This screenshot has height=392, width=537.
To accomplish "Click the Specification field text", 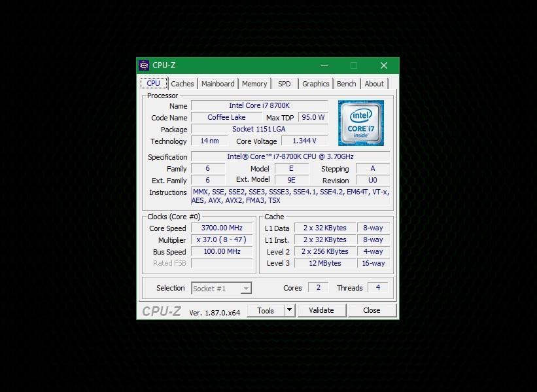I will (x=290, y=156).
